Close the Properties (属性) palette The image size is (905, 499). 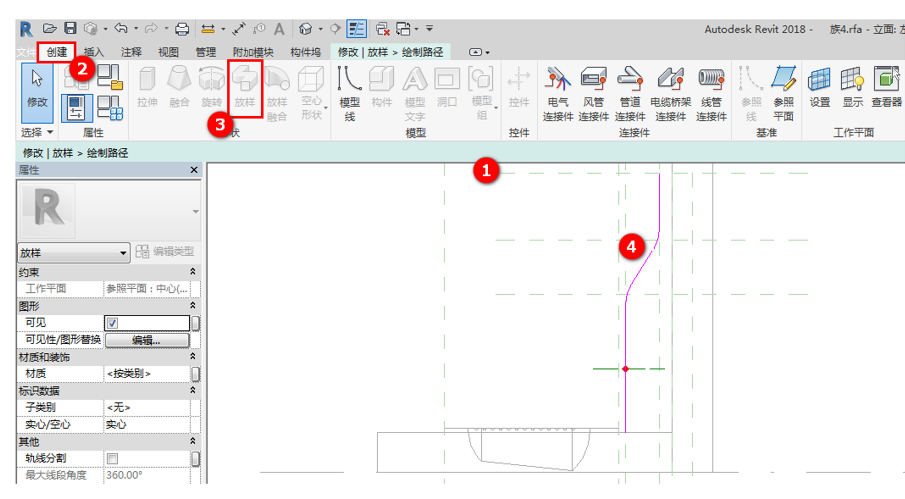click(194, 170)
